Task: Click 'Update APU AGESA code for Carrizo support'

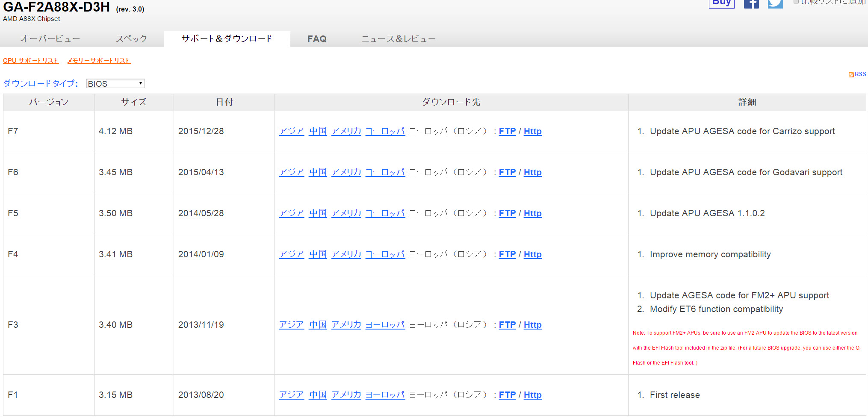Action: point(742,131)
